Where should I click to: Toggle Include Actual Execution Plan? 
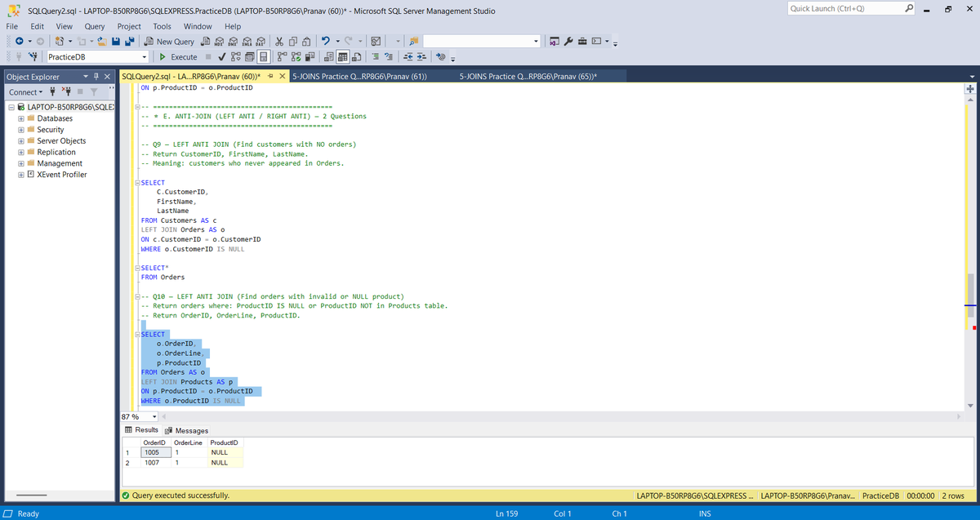click(x=282, y=57)
